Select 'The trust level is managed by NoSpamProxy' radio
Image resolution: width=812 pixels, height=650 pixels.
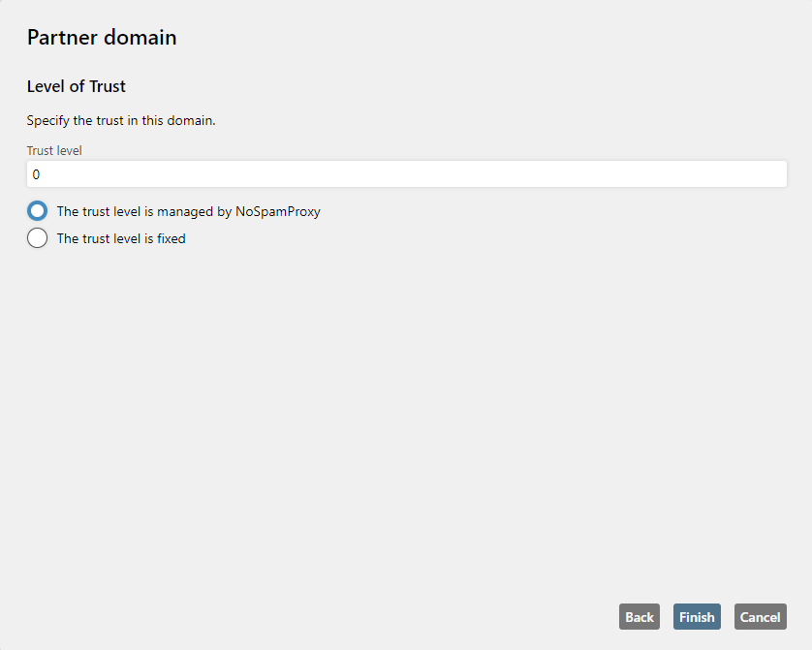37,211
